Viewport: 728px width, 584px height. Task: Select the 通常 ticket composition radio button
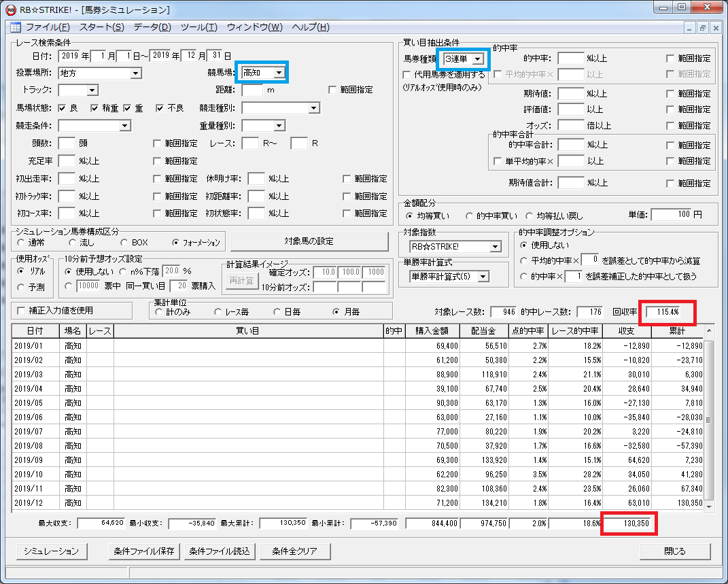pyautogui.click(x=21, y=242)
